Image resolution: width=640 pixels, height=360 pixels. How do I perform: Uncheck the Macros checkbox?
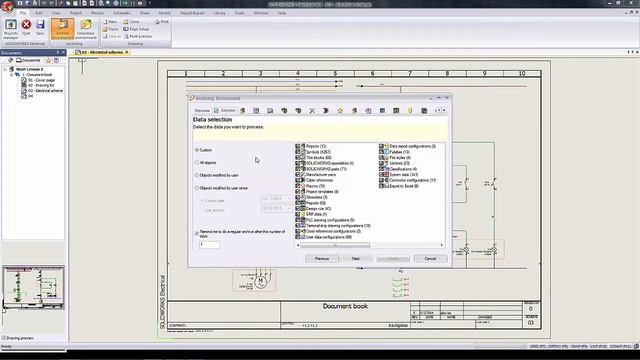298,186
